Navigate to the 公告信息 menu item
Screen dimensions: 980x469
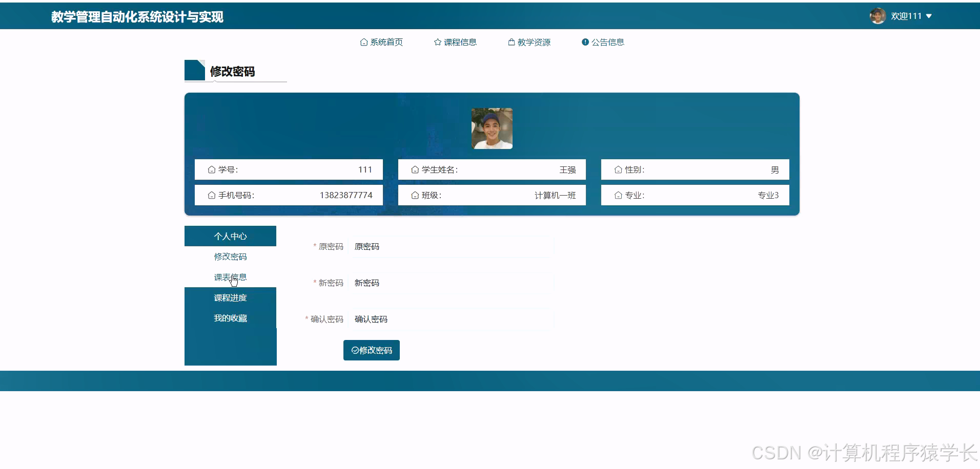click(x=608, y=42)
